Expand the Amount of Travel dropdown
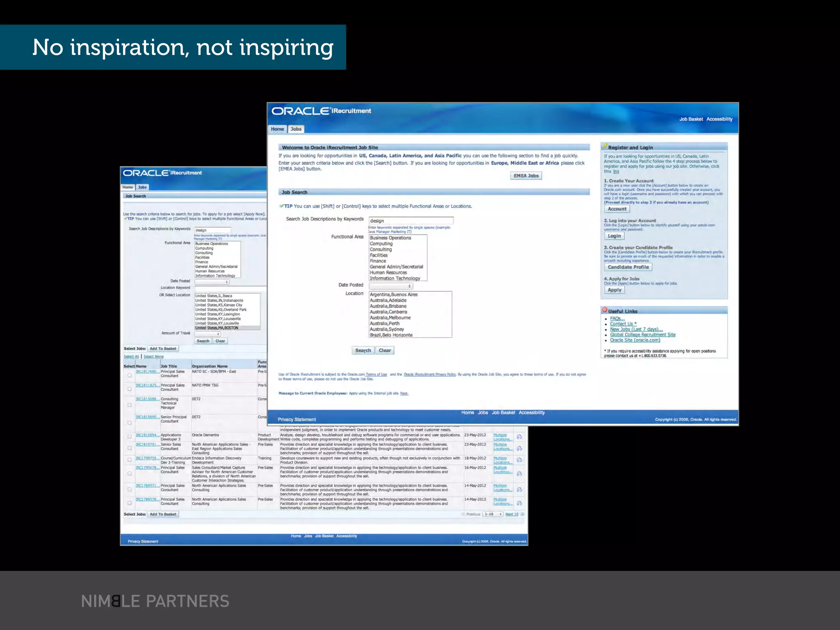Viewport: 840px width, 630px height. point(208,334)
